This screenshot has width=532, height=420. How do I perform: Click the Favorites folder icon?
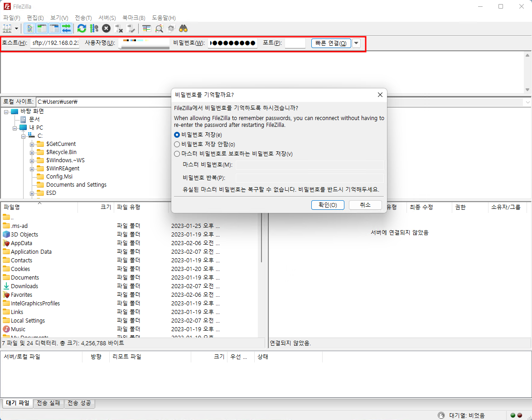coord(6,295)
